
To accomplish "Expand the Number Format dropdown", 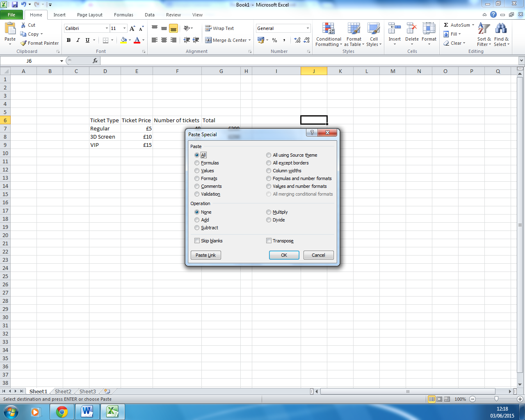I will click(x=308, y=28).
